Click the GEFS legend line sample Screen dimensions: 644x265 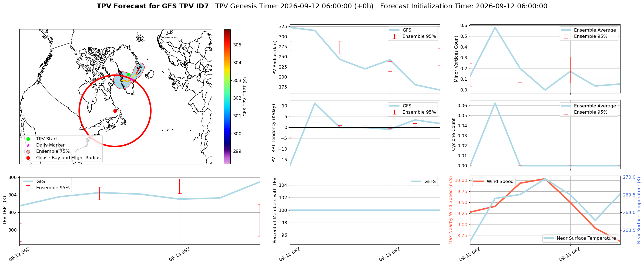coord(416,182)
